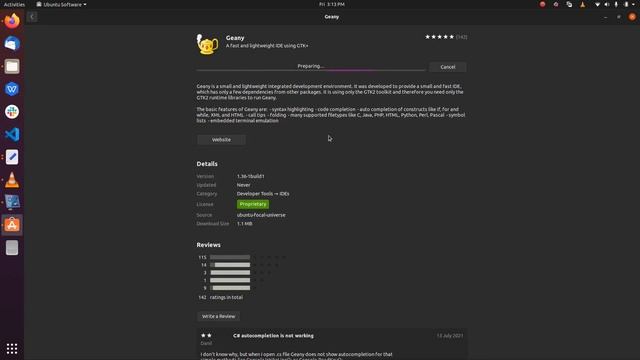Open the volume indicator in top bar
The image size is (640, 360).
point(607,4)
